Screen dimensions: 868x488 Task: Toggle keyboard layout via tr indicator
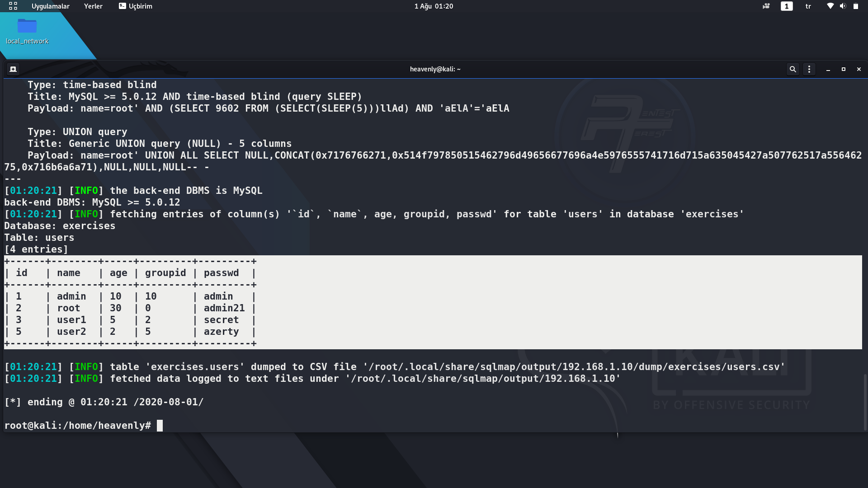807,6
